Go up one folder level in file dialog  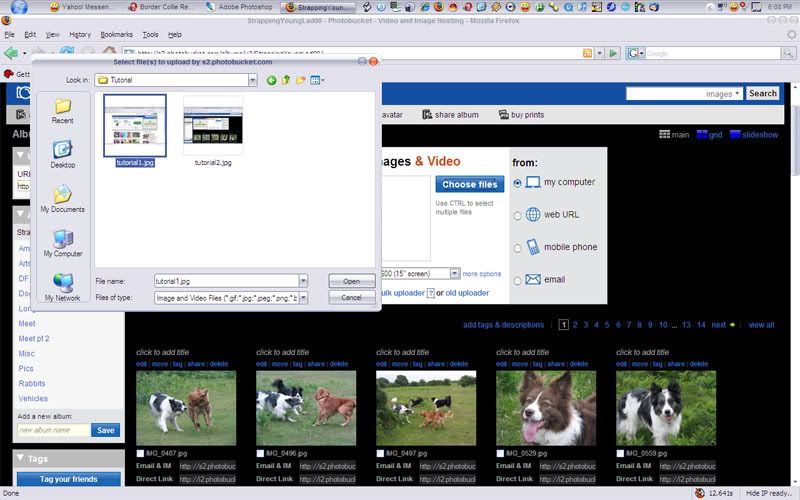pos(286,80)
